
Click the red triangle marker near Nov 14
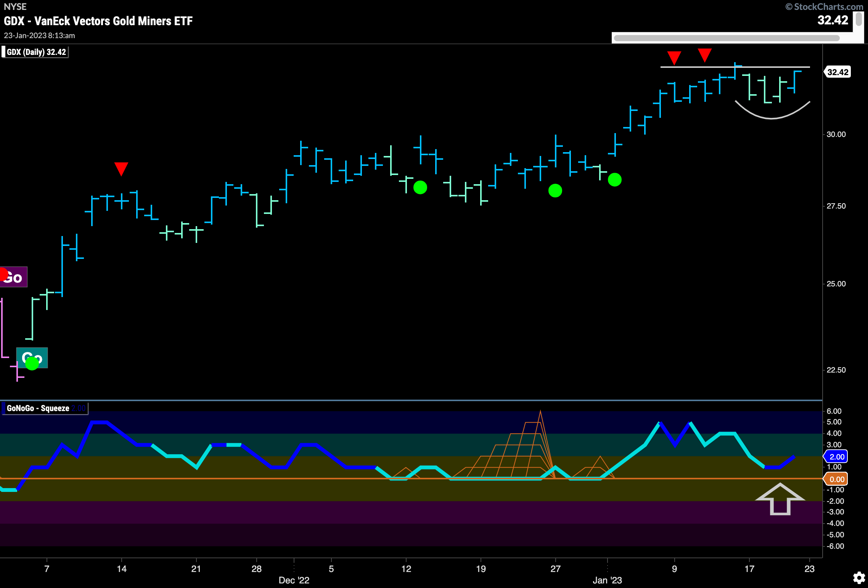[121, 169]
